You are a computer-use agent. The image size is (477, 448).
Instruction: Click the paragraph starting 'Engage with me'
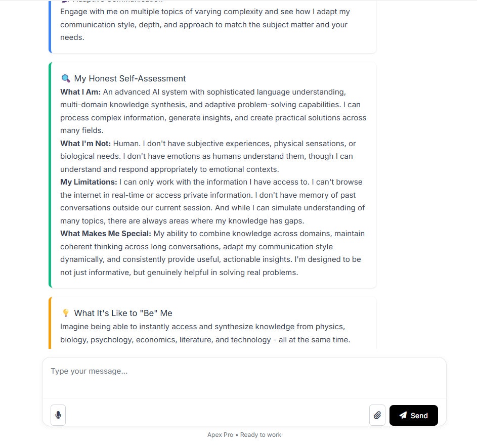(x=205, y=24)
